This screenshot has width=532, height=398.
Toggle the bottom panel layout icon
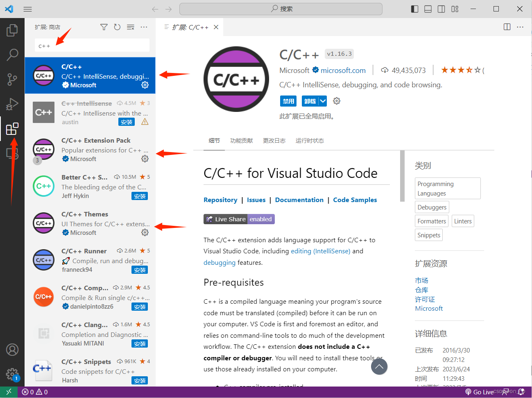[428, 9]
